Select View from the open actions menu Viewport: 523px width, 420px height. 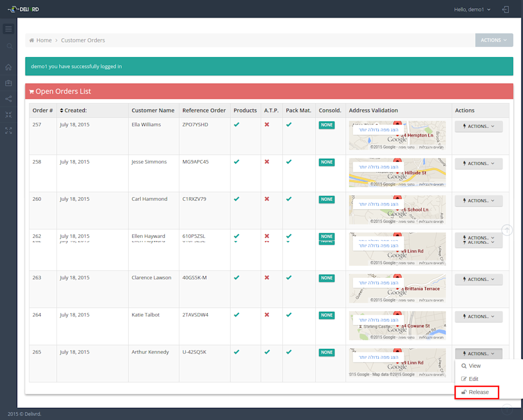(x=472, y=366)
